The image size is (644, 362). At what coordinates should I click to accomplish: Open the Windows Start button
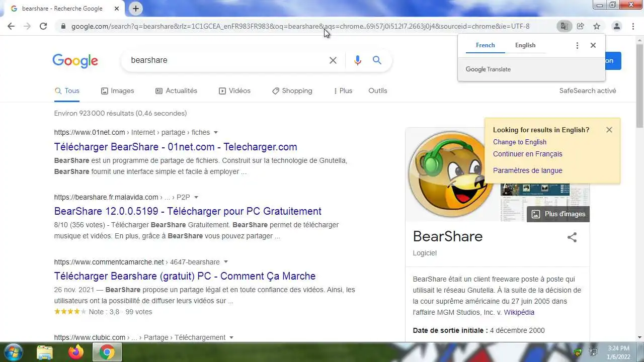[14, 352]
